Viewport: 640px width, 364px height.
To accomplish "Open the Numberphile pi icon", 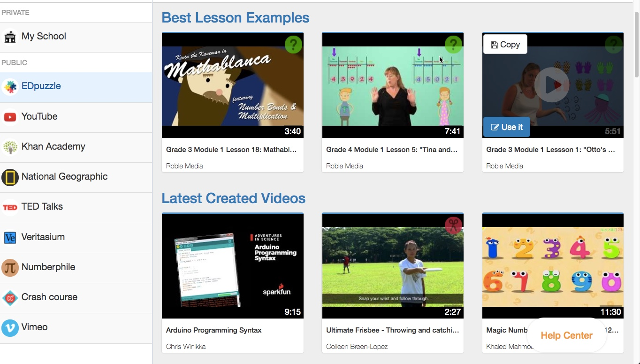I will [10, 267].
